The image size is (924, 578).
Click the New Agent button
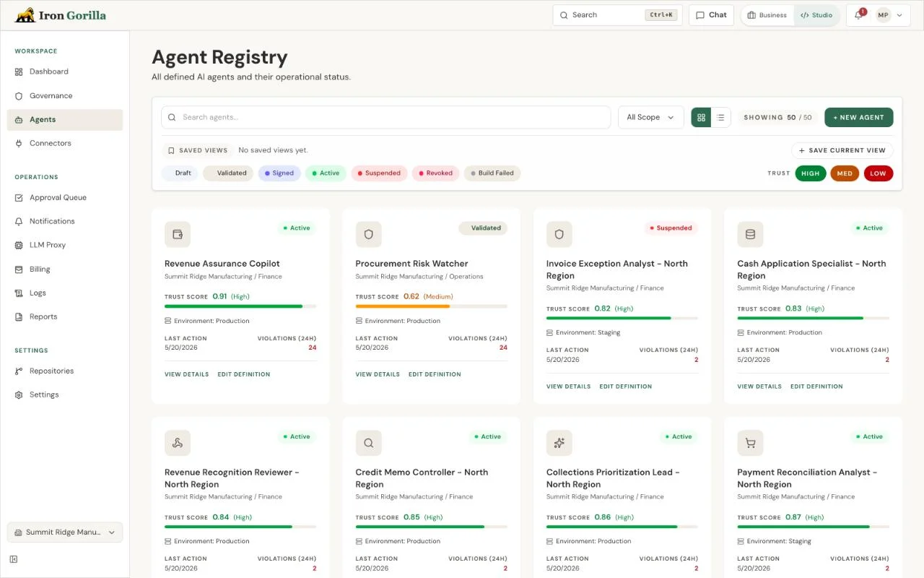point(859,117)
